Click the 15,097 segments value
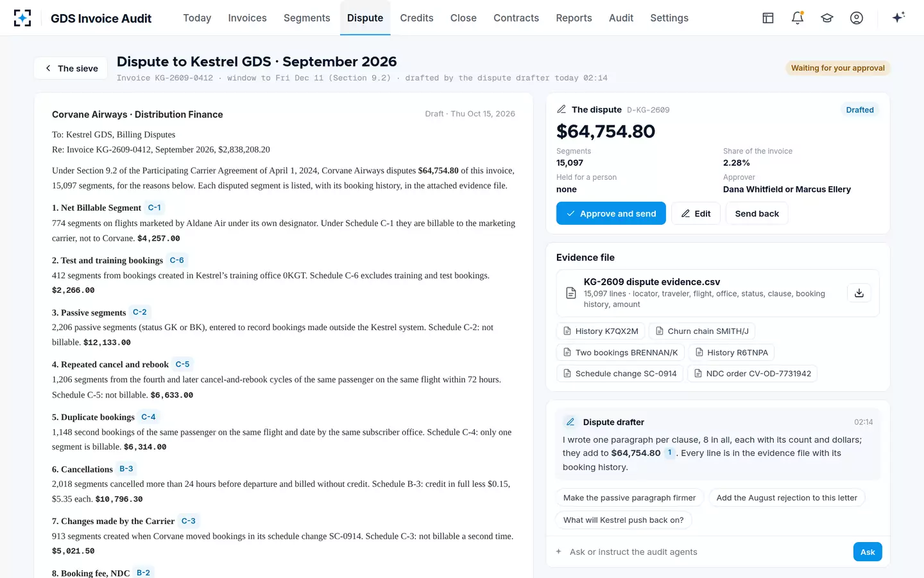Viewport: 924px width, 578px height. (x=570, y=163)
